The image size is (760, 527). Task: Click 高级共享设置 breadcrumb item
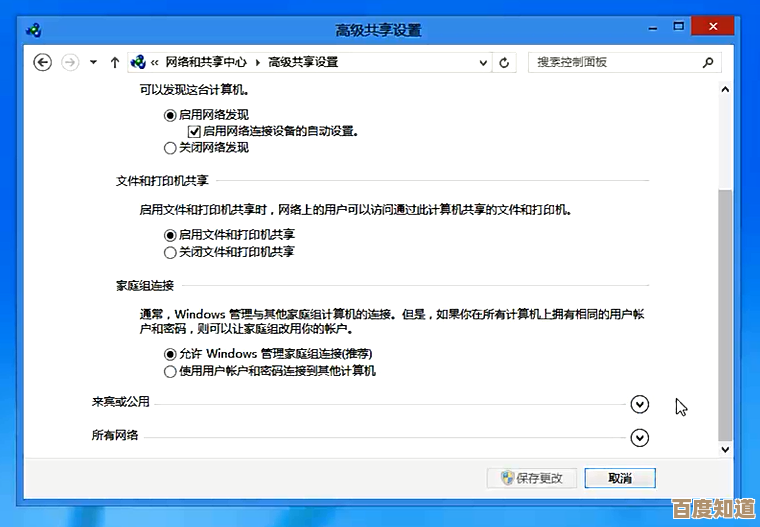tap(303, 62)
